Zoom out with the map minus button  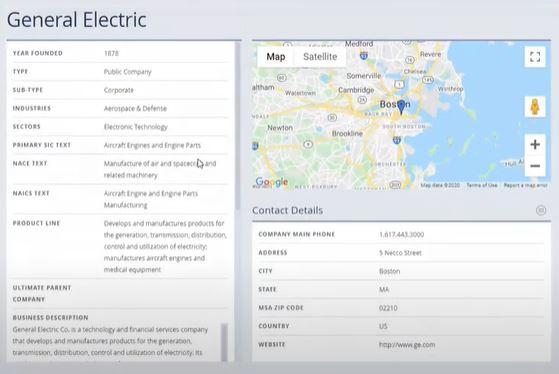[x=535, y=166]
